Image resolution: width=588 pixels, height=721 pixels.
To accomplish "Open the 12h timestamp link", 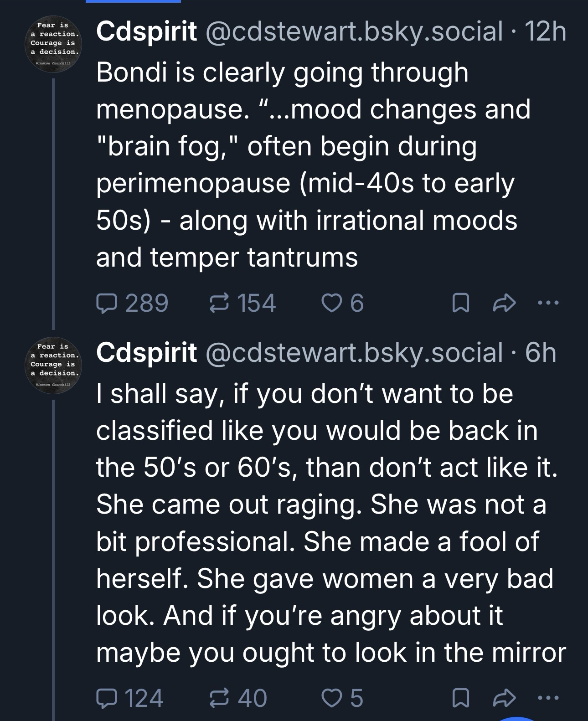I will point(546,32).
